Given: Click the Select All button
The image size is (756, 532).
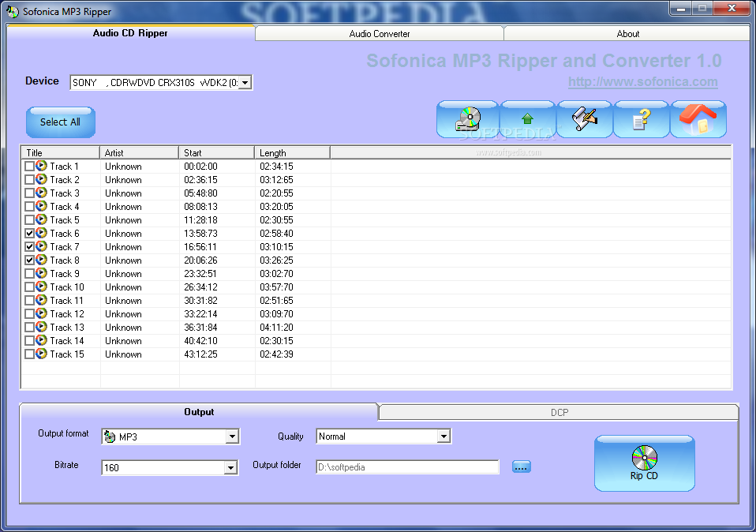Looking at the screenshot, I should [x=60, y=122].
